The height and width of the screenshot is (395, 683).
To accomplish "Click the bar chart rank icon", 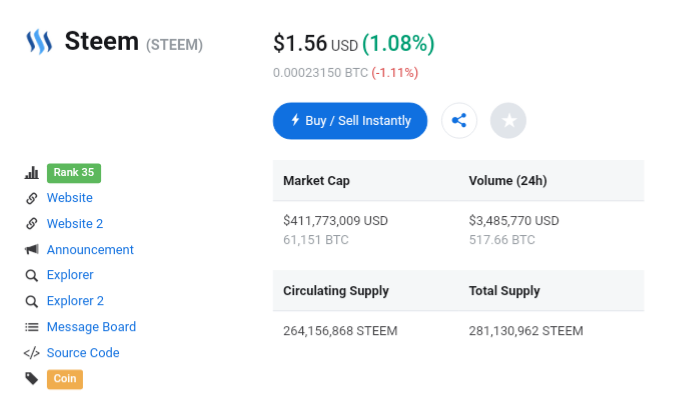I will pyautogui.click(x=31, y=173).
